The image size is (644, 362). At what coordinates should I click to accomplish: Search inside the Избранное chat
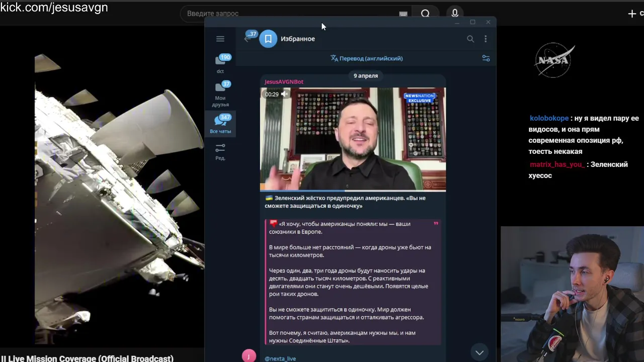(470, 39)
